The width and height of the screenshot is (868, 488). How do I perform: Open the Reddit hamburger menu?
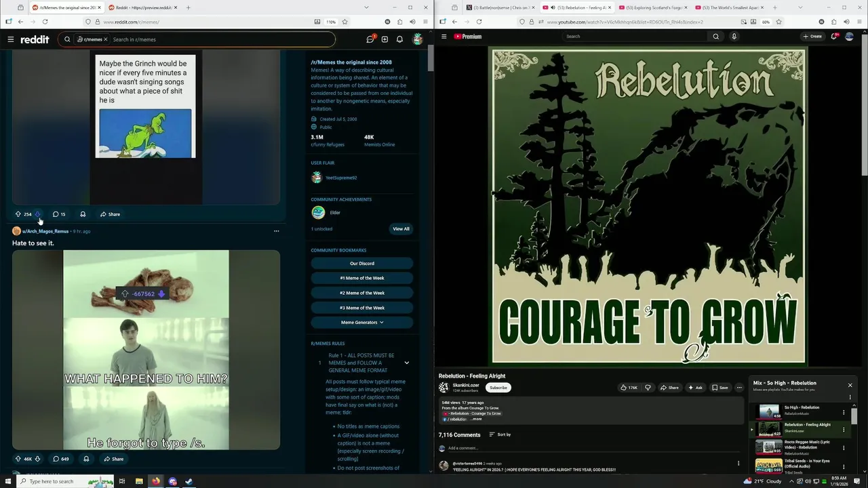click(x=11, y=39)
